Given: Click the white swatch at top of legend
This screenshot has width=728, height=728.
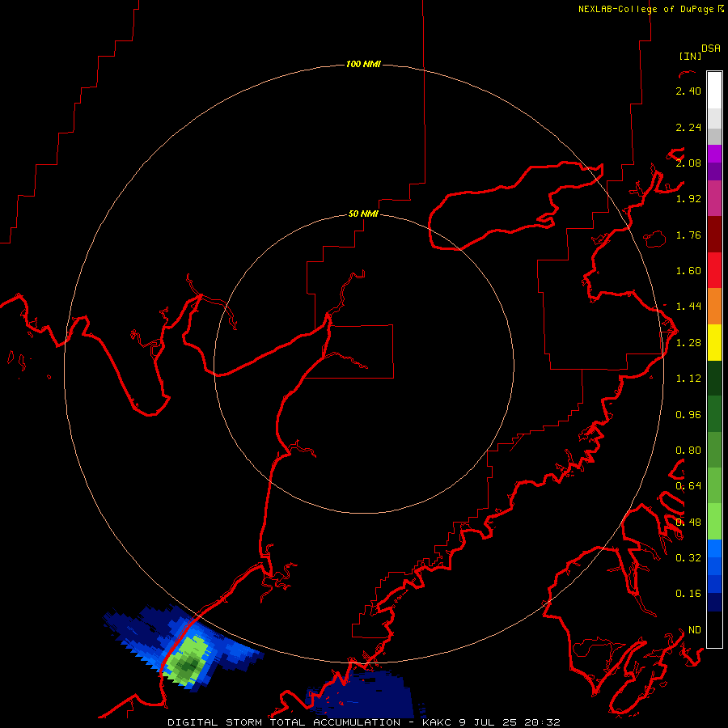Looking at the screenshot, I should [x=714, y=90].
